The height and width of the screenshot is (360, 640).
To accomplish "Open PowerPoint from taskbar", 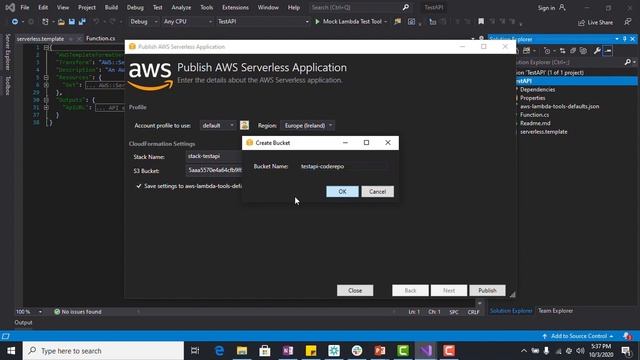I will tap(380, 351).
